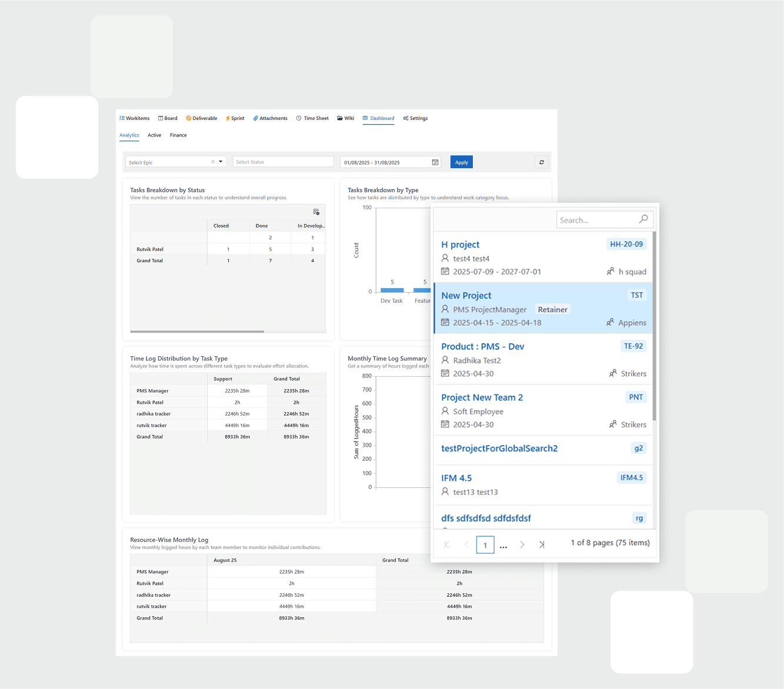Screen dimensions: 784x689
Task: Expand the Select Epic dropdown arrow
Action: click(221, 162)
